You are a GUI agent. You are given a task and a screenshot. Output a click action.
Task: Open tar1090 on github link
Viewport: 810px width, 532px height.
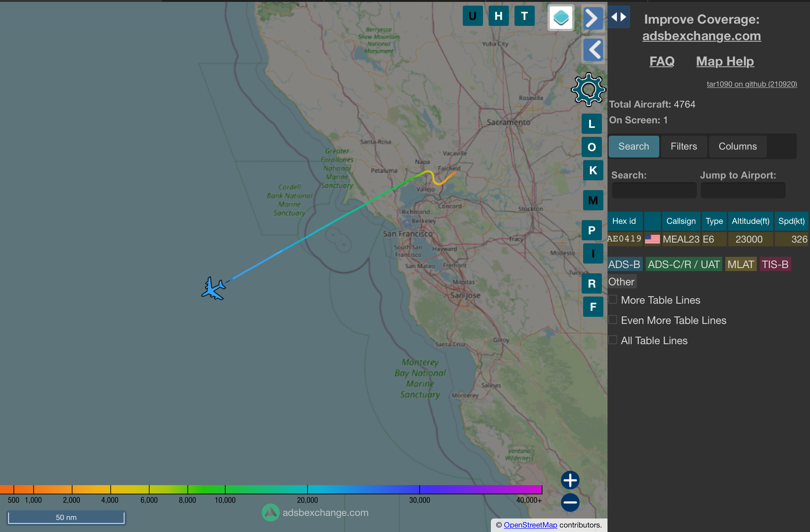752,84
